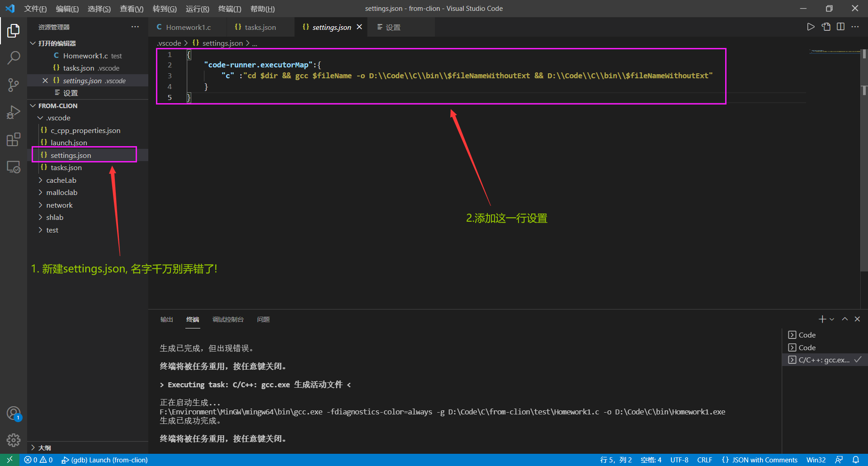
Task: Click the CRLF line ending indicator
Action: tap(704, 460)
